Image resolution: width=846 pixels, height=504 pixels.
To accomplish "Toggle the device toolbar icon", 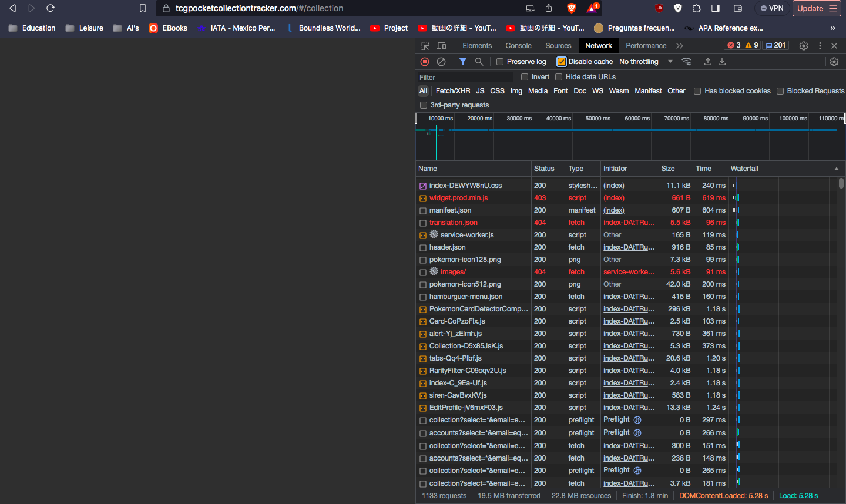I will [441, 46].
